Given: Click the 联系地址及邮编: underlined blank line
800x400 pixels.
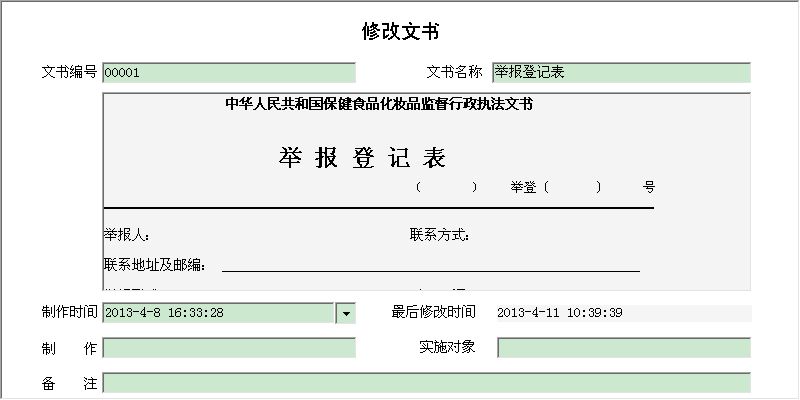Looking at the screenshot, I should click(x=431, y=270).
